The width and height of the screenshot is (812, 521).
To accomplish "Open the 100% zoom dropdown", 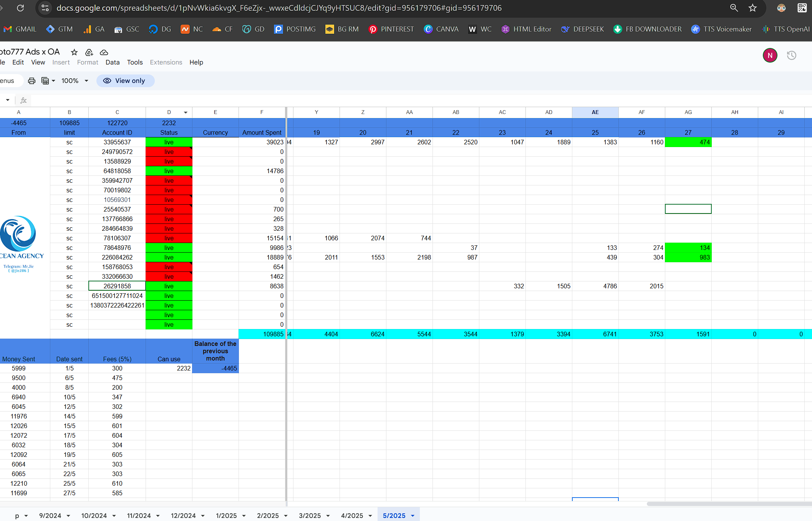I will click(75, 81).
